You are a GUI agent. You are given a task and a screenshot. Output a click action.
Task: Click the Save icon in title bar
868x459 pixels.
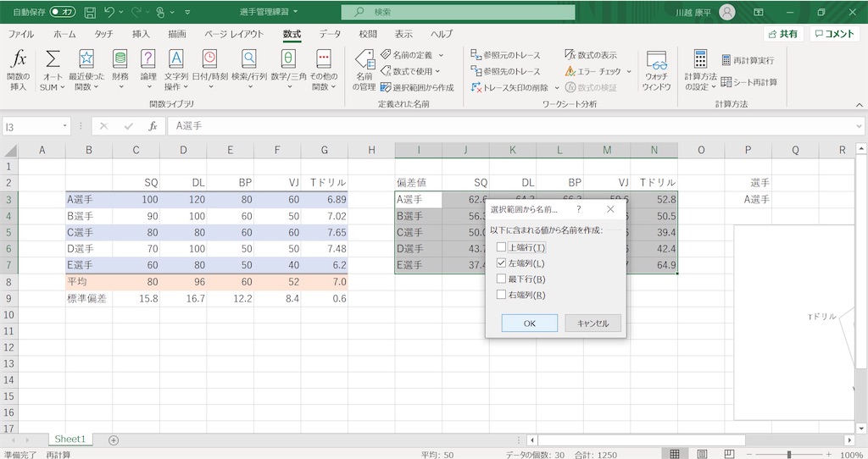[90, 12]
